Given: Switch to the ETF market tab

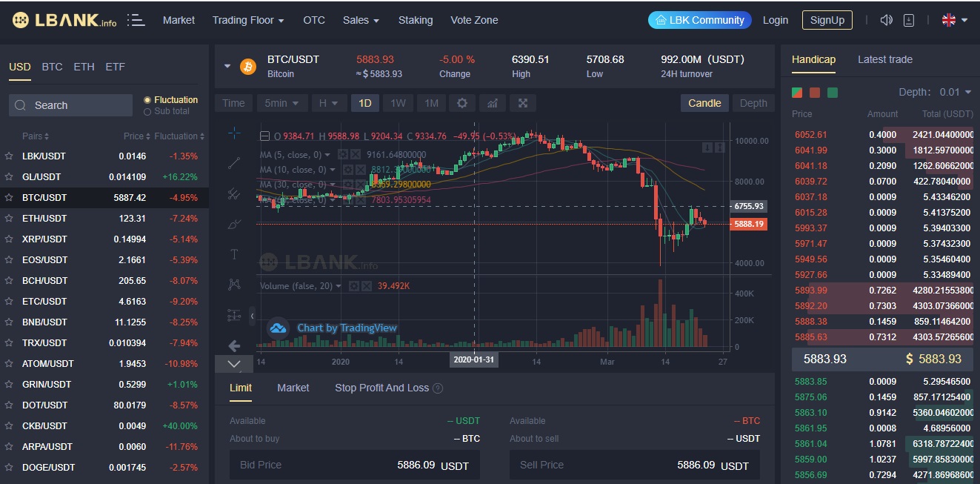Looking at the screenshot, I should 115,67.
